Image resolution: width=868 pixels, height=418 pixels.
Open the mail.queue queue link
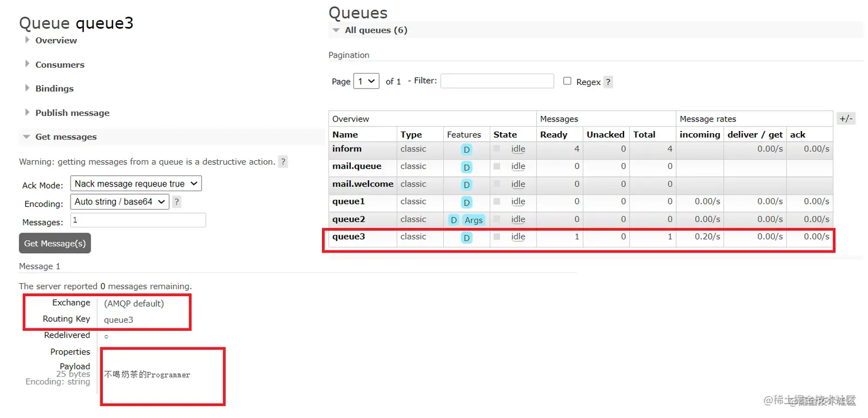[356, 166]
